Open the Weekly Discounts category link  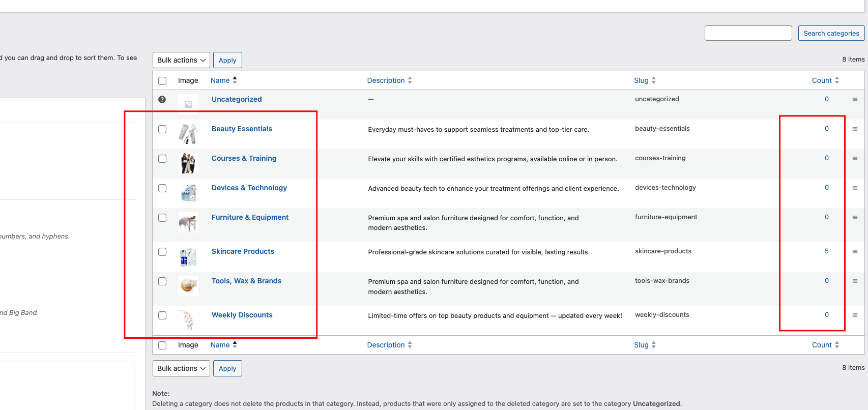(x=242, y=315)
